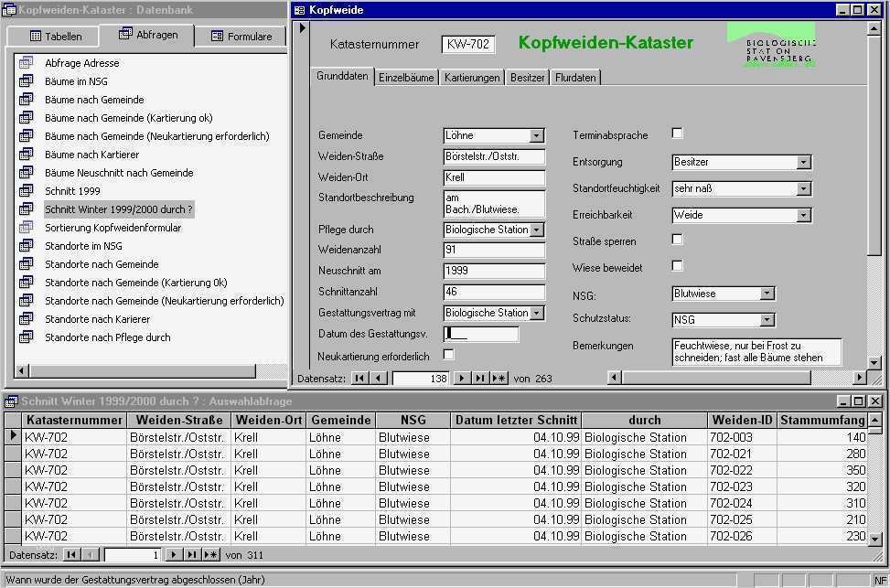This screenshot has width=890, height=588.
Task: Add a new record in the query results window
Action: click(x=210, y=554)
